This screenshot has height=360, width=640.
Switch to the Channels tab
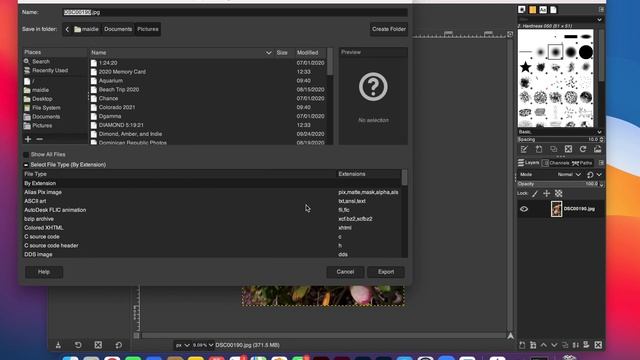[556, 163]
